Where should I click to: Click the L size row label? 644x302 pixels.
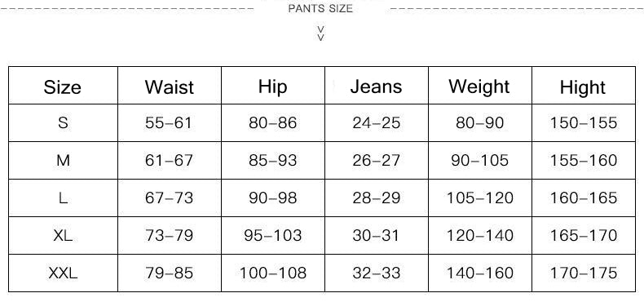tap(63, 198)
